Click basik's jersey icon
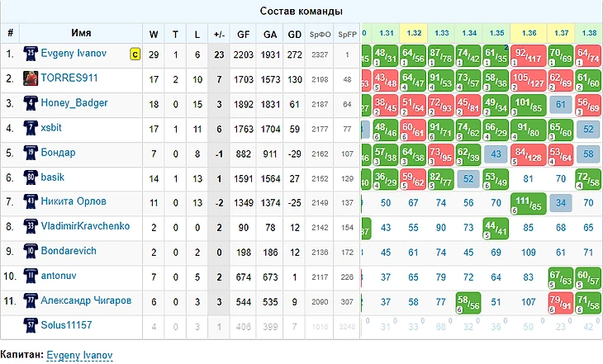603x364 pixels. (31, 177)
